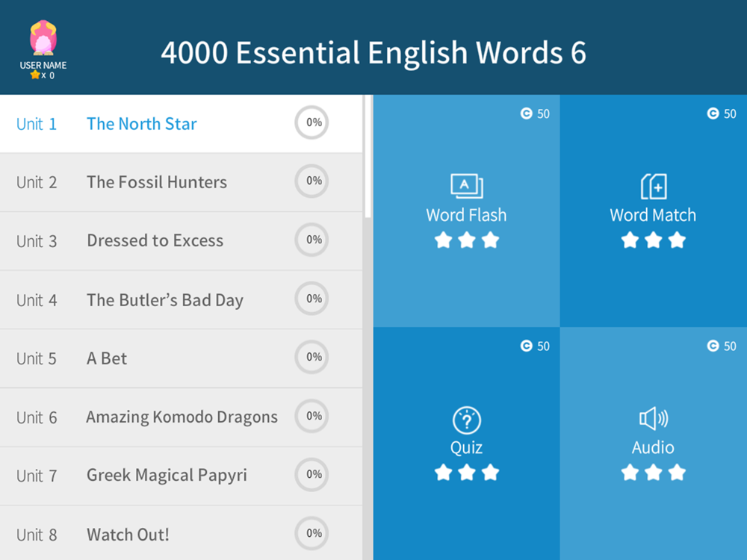Open Unit 6 Amazing Komodo Dragons
Viewport: 747px width, 560px height.
[x=182, y=417]
